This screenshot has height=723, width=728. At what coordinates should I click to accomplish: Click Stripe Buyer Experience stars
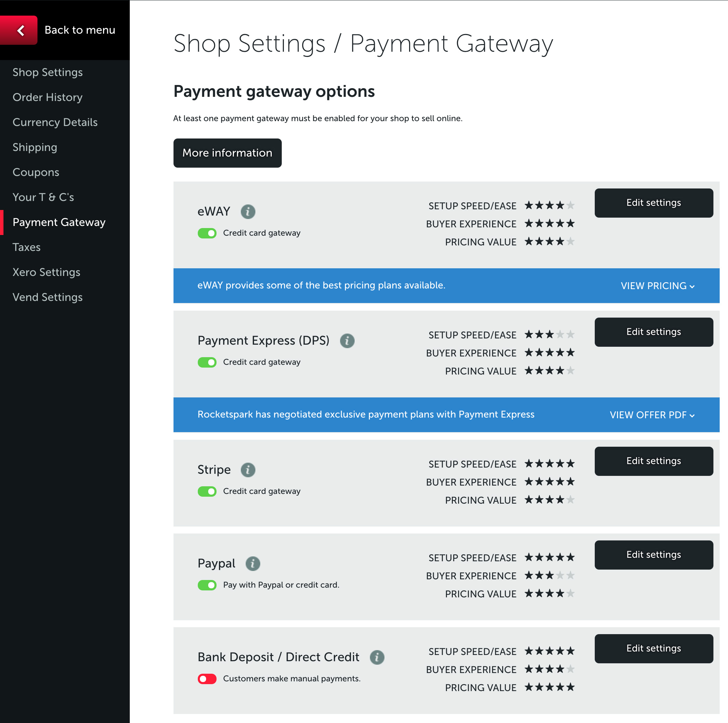[x=550, y=482]
